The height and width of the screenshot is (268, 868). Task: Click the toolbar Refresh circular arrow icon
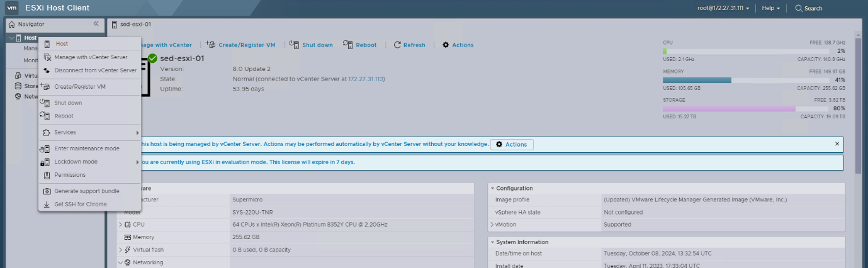click(397, 45)
